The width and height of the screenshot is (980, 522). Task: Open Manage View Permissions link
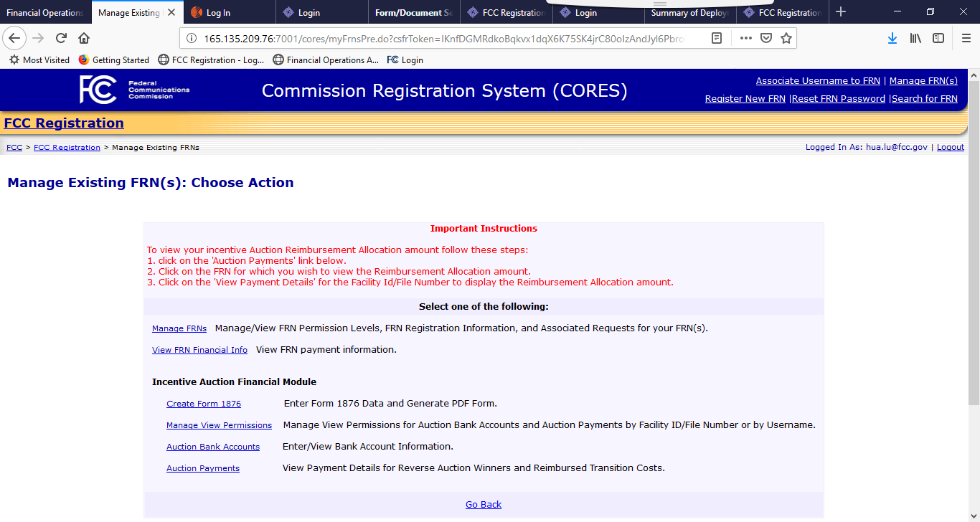(219, 425)
